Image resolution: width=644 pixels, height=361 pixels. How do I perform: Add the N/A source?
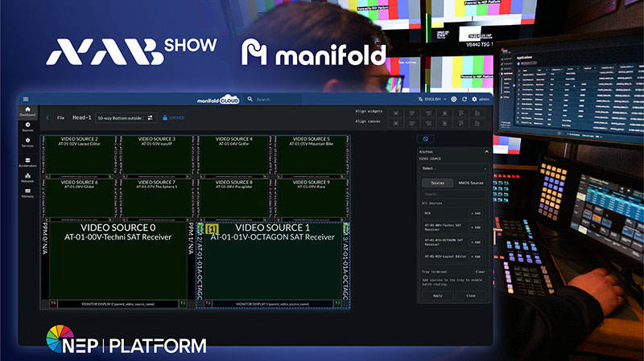click(476, 213)
